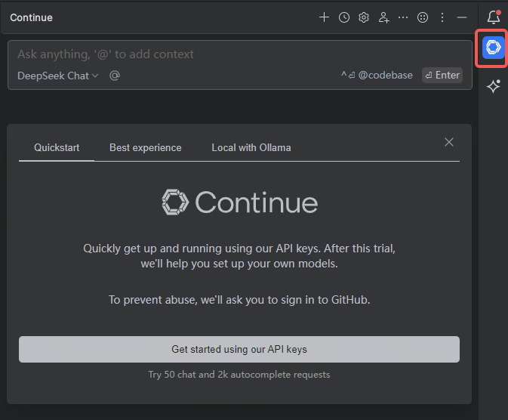Screen dimensions: 508x420
Task: Click the large Continue logo
Action: coord(240,202)
